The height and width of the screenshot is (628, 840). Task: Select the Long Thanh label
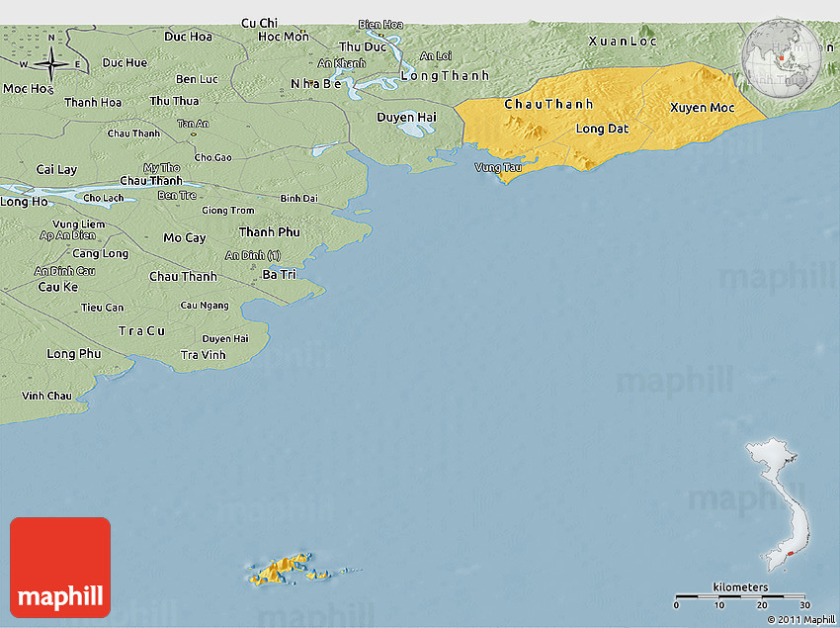[x=432, y=76]
